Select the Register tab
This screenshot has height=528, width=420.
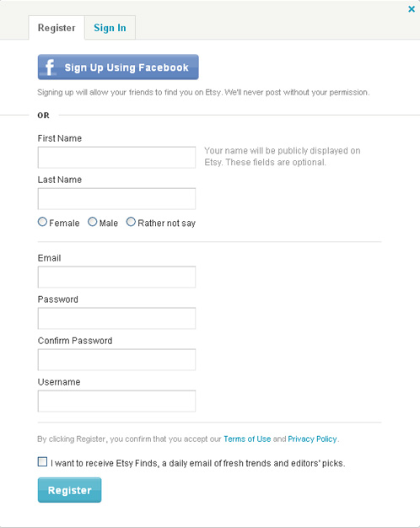tap(57, 28)
